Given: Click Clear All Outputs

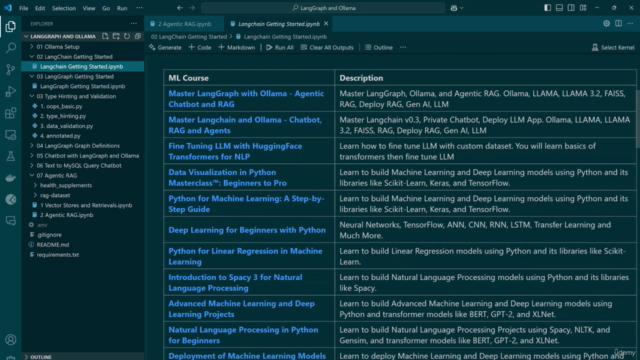Looking at the screenshot, I should pos(327,47).
